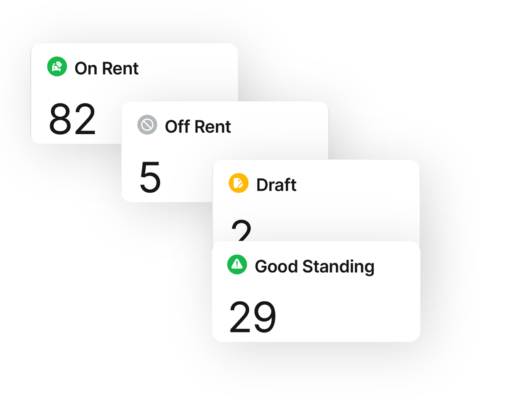Select the Draft text heading
The height and width of the screenshot is (420, 505).
tap(276, 184)
